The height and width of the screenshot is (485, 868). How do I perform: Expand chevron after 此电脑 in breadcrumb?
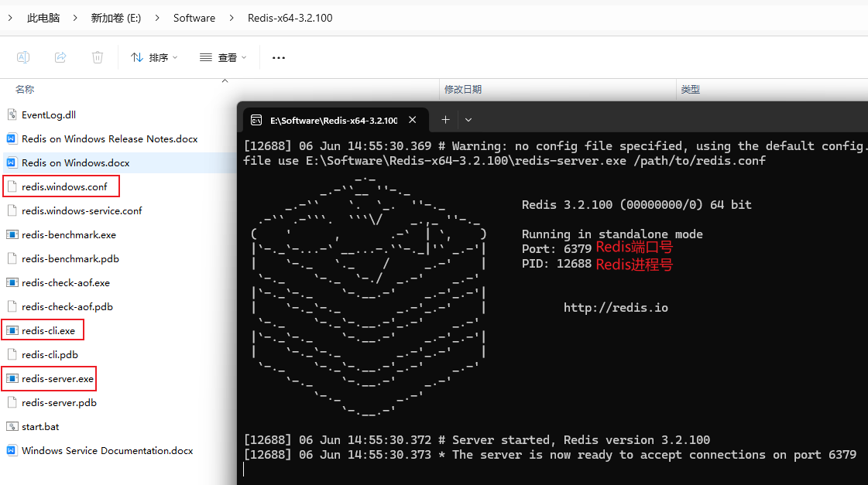pyautogui.click(x=75, y=18)
